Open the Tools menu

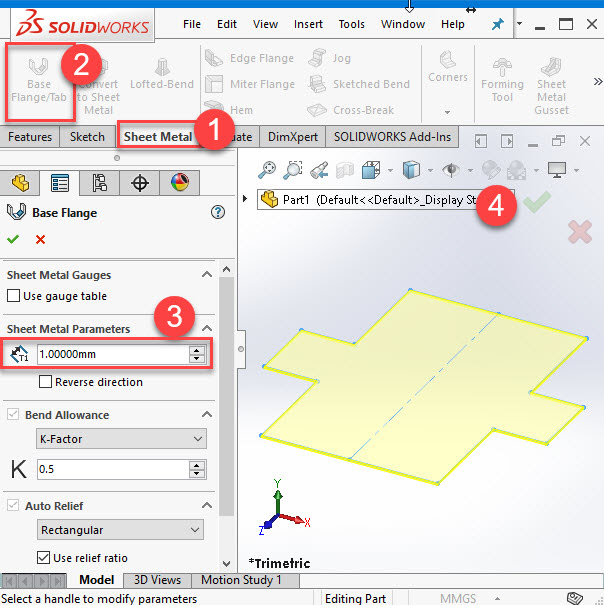(352, 24)
